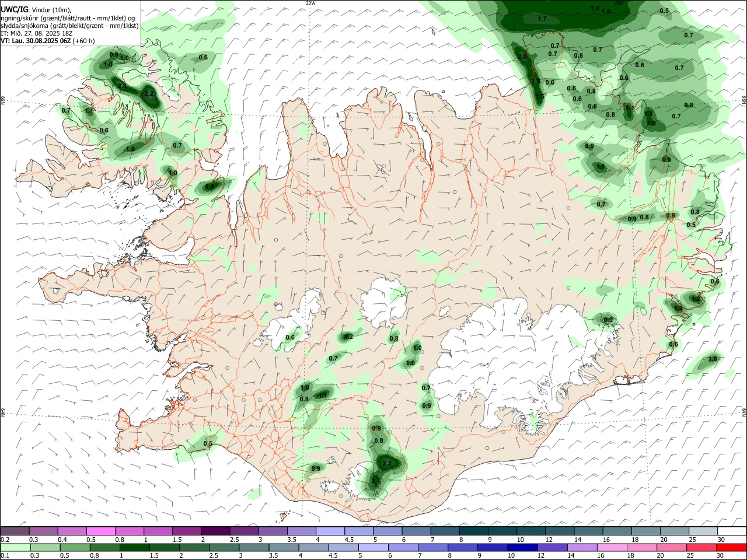Click the 'UWC/IG' title in the header box

pyautogui.click(x=15, y=9)
